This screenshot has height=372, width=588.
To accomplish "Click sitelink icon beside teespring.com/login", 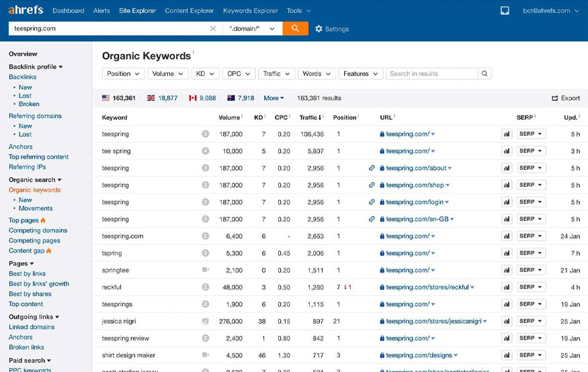I will (372, 202).
